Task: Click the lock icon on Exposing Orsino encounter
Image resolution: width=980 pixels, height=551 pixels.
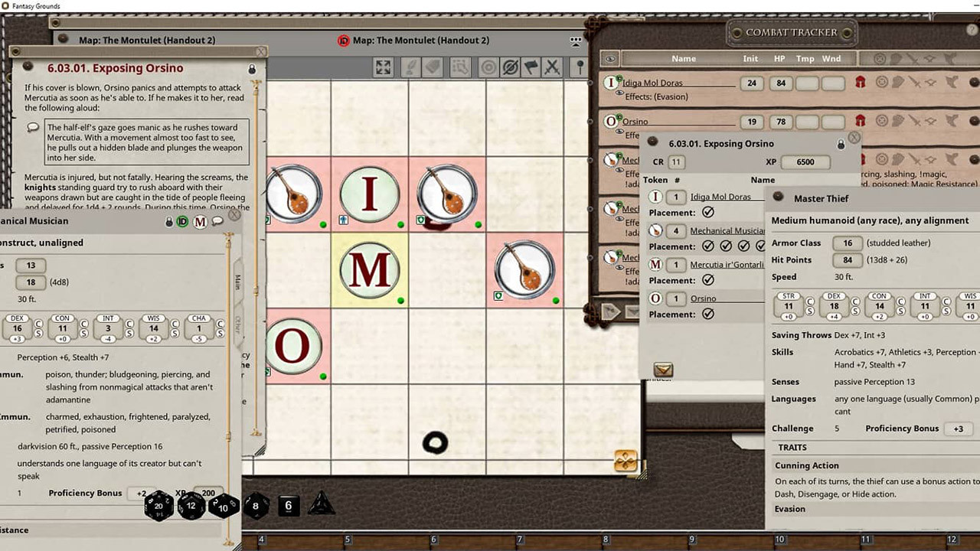Action: pos(841,144)
